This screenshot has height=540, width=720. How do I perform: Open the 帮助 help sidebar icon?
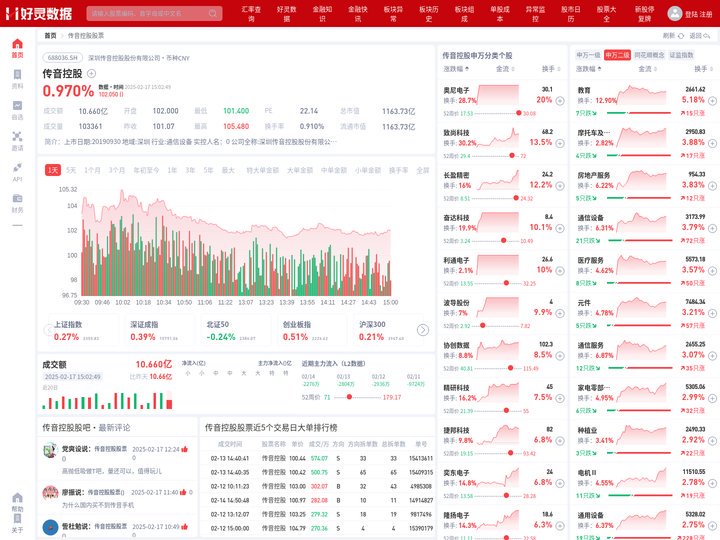[17, 502]
